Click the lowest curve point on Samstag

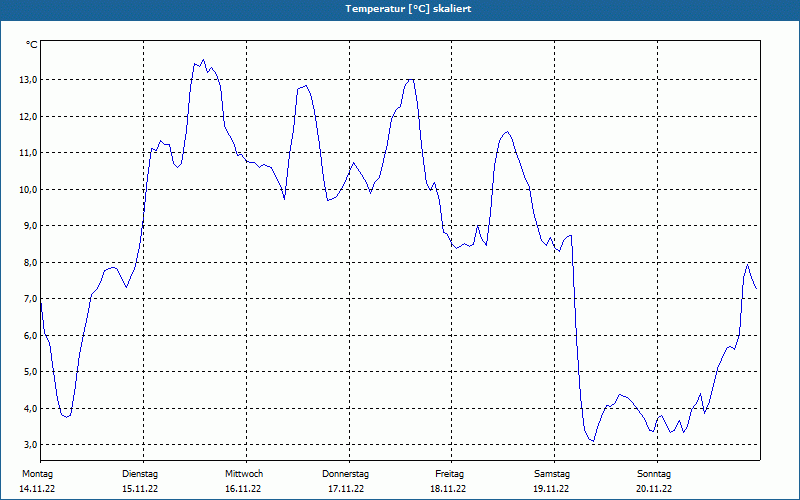[x=593, y=441]
